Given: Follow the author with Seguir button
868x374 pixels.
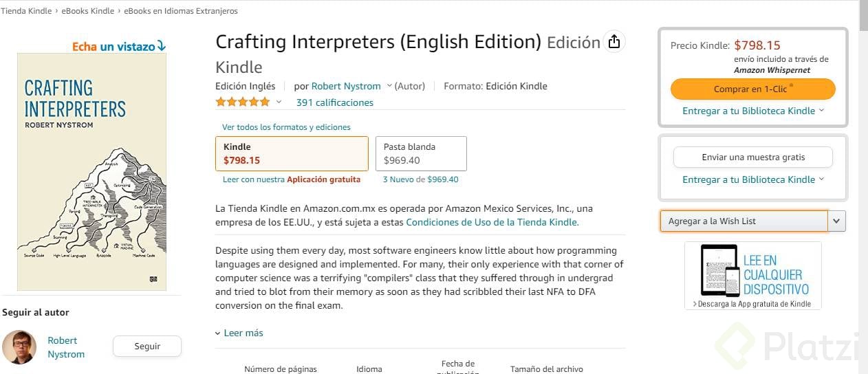Looking at the screenshot, I should pyautogui.click(x=147, y=346).
